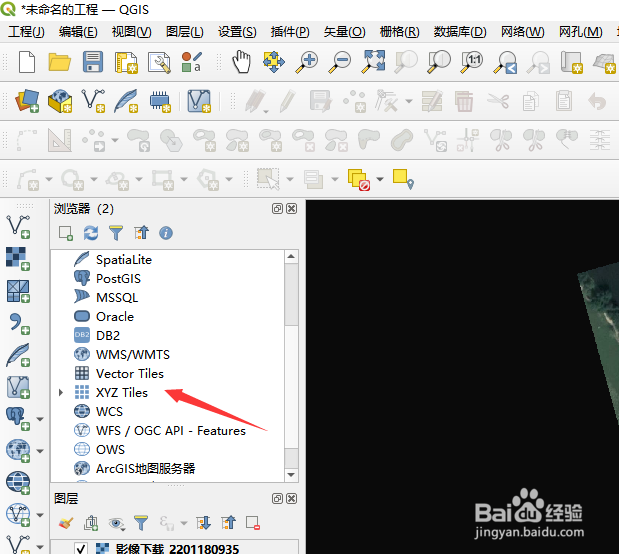Click Zoom Full extent icon
Image resolution: width=619 pixels, height=554 pixels.
click(373, 62)
